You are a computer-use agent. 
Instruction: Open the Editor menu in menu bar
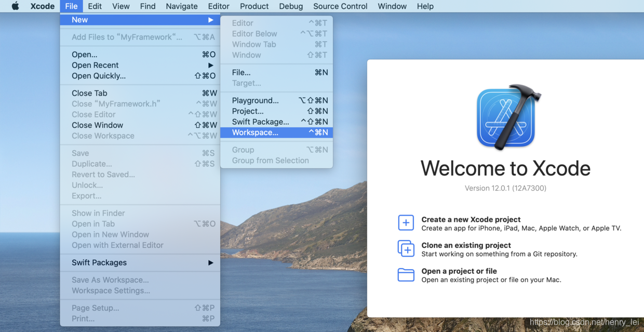pyautogui.click(x=219, y=6)
